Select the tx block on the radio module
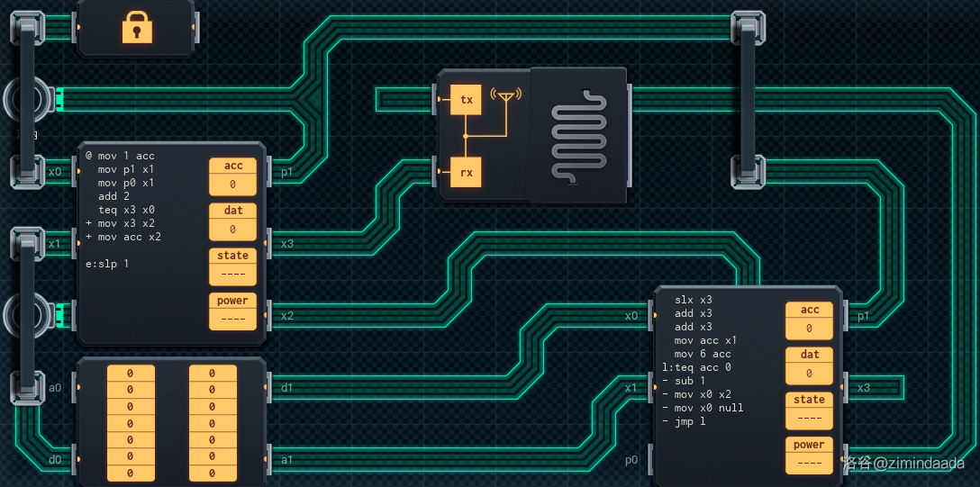The height and width of the screenshot is (487, 980). pos(466,100)
